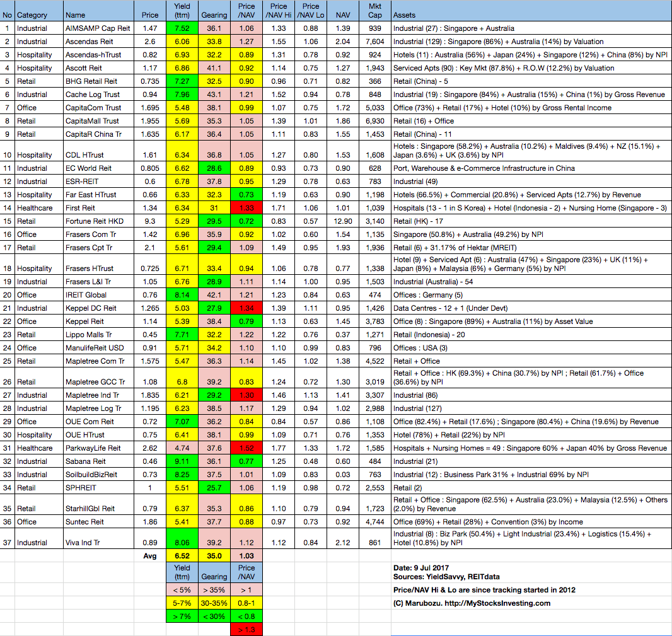The height and width of the screenshot is (636, 672).
Task: Click the 'SoilbuildBizReit' name cell
Action: 98,475
